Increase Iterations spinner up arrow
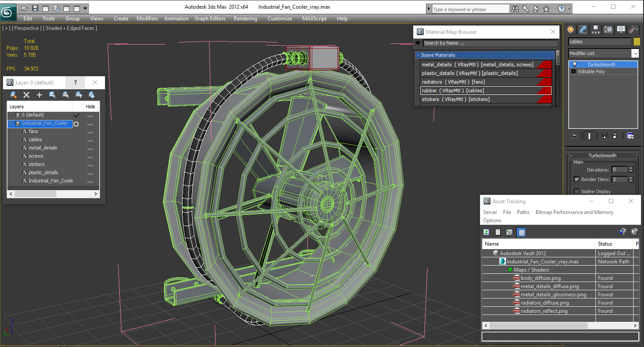The height and width of the screenshot is (347, 644). point(631,168)
